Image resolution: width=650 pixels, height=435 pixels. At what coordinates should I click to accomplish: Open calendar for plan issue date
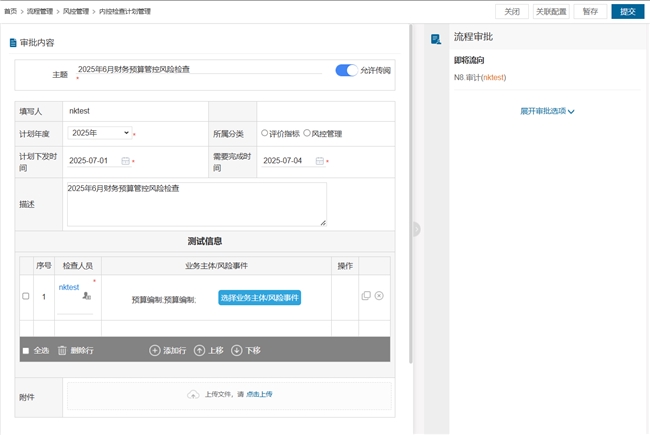click(126, 161)
